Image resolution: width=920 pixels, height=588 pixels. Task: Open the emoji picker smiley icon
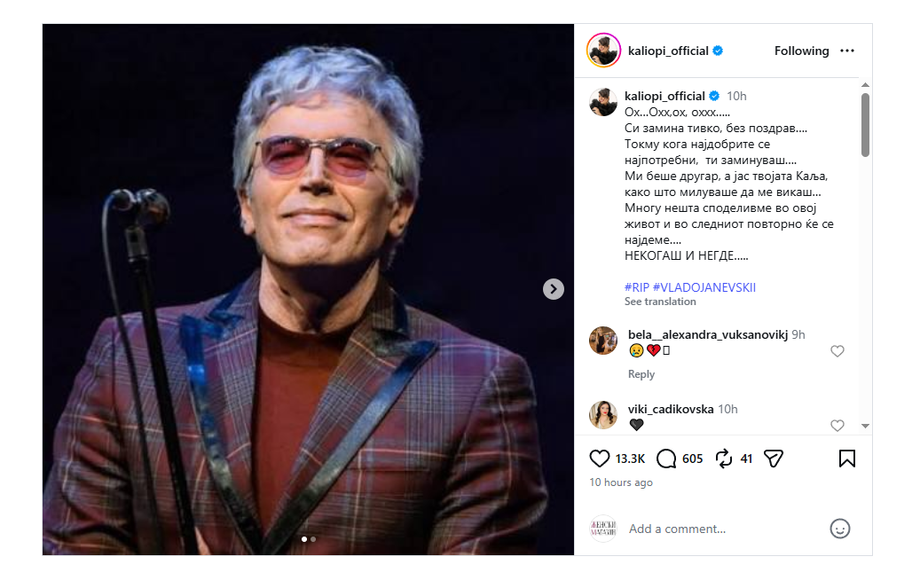839,529
